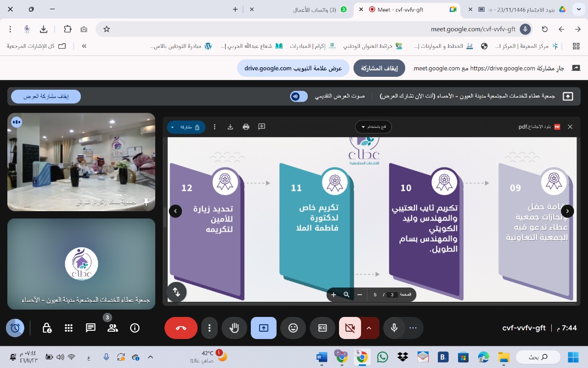
Task: Download the PDF file
Action: [231, 126]
